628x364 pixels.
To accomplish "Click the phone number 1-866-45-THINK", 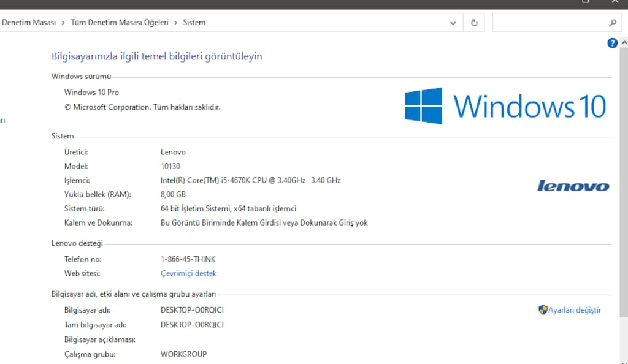I will pos(188,259).
